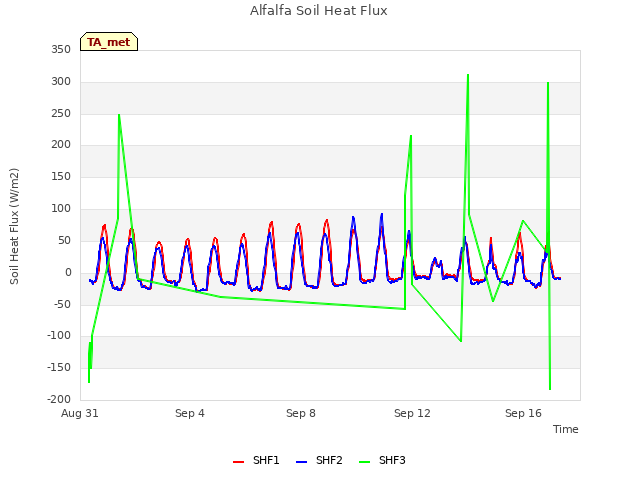Click SHF3 highest spike above 300 near Sep 14
This screenshot has width=640, height=480.
(468, 75)
